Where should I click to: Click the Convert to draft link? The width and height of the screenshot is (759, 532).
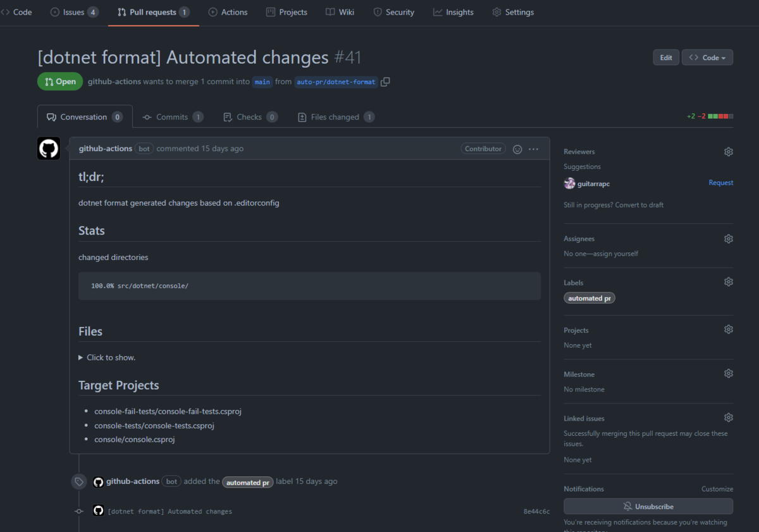[638, 205]
